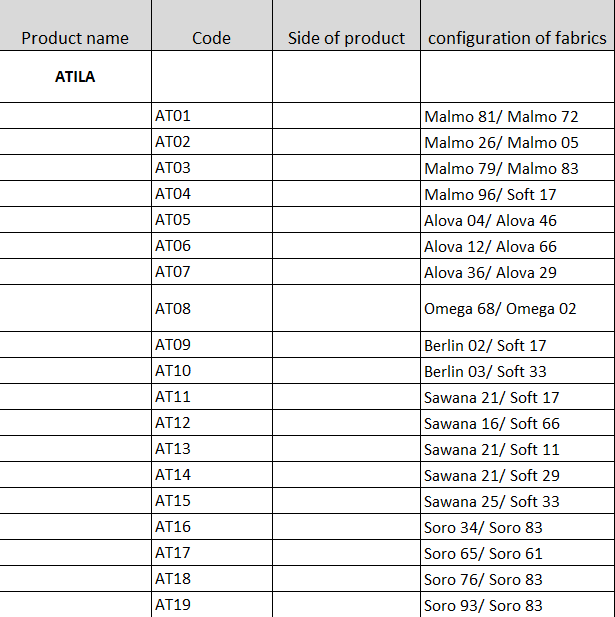Click the Sawana 25/ Soft 33 cell
Image resolution: width=615 pixels, height=617 pixels.
coord(517,502)
